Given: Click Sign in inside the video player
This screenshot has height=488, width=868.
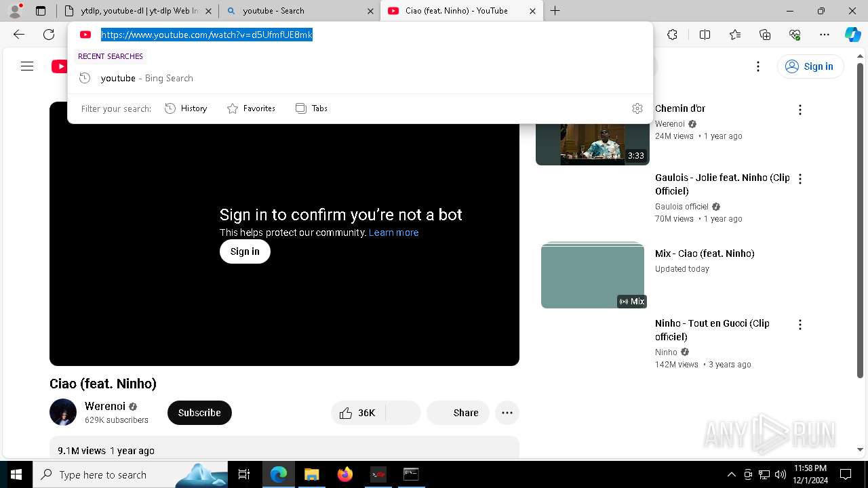Looking at the screenshot, I should pyautogui.click(x=245, y=251).
